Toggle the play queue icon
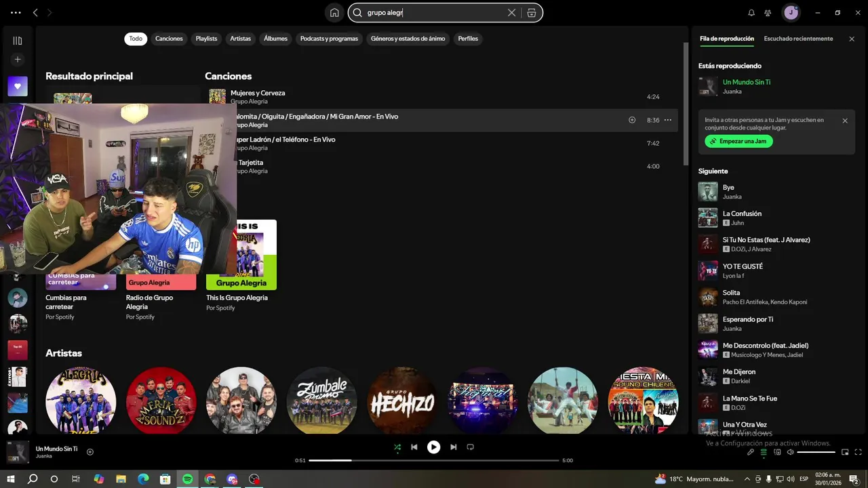The width and height of the screenshot is (868, 488). click(x=764, y=452)
